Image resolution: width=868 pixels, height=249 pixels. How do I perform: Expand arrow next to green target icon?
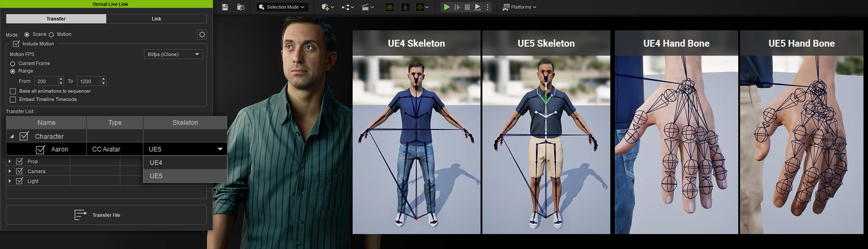point(427,7)
